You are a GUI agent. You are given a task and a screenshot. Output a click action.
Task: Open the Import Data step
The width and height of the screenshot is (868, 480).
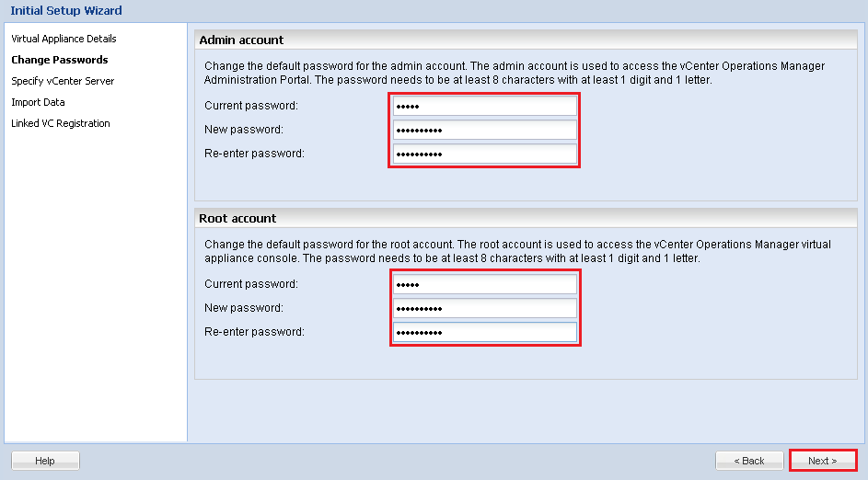click(38, 102)
